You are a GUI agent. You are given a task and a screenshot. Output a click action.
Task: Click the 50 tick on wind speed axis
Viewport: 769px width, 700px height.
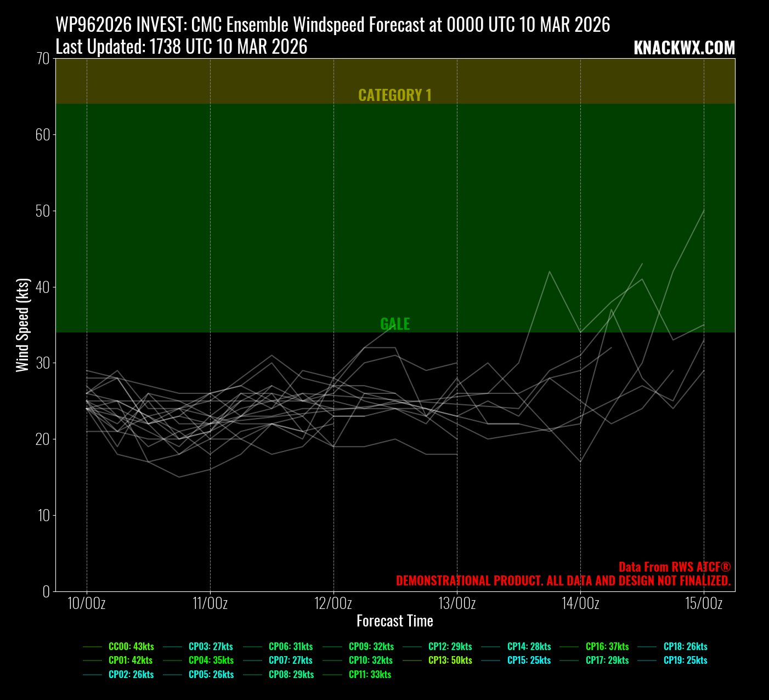click(x=43, y=211)
